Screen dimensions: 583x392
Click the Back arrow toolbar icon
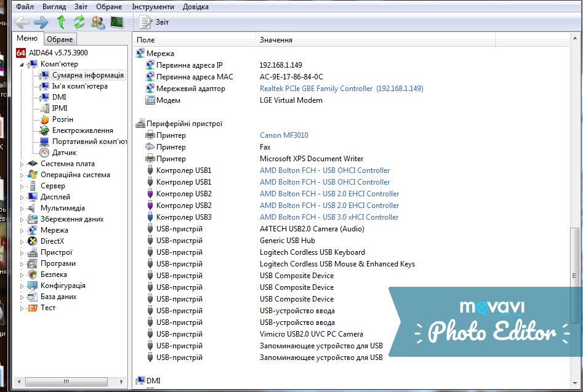pyautogui.click(x=22, y=22)
